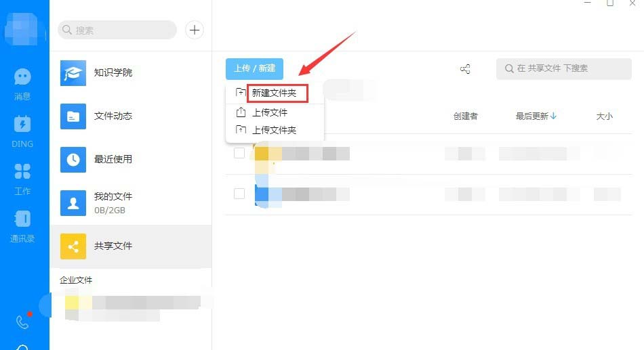Tick the checkbox of the blue folder row

pos(239,194)
